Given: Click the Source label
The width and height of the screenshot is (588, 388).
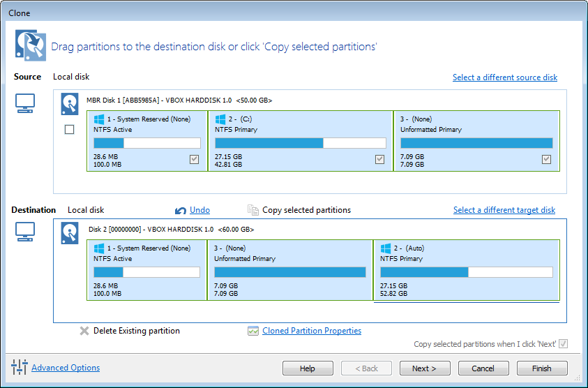Looking at the screenshot, I should tap(27, 77).
